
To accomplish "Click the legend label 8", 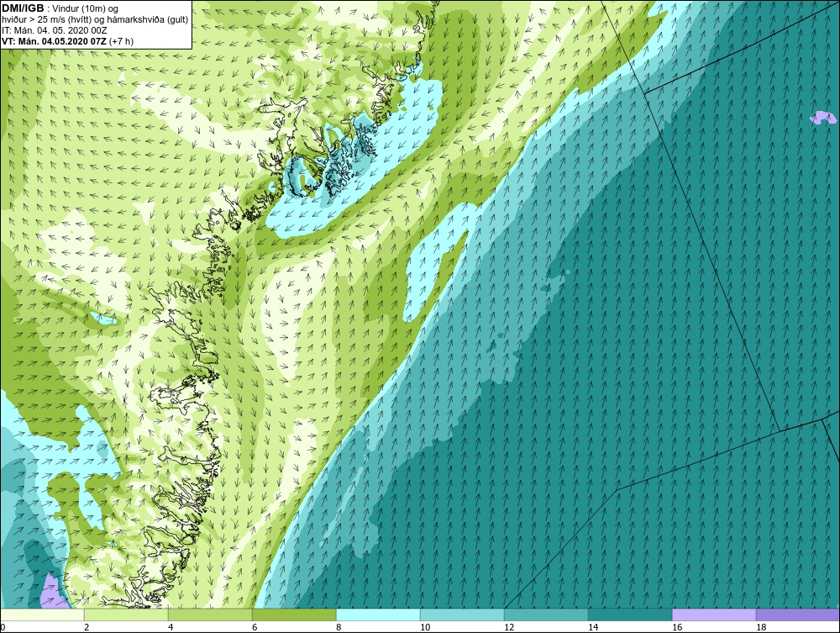I will (339, 627).
